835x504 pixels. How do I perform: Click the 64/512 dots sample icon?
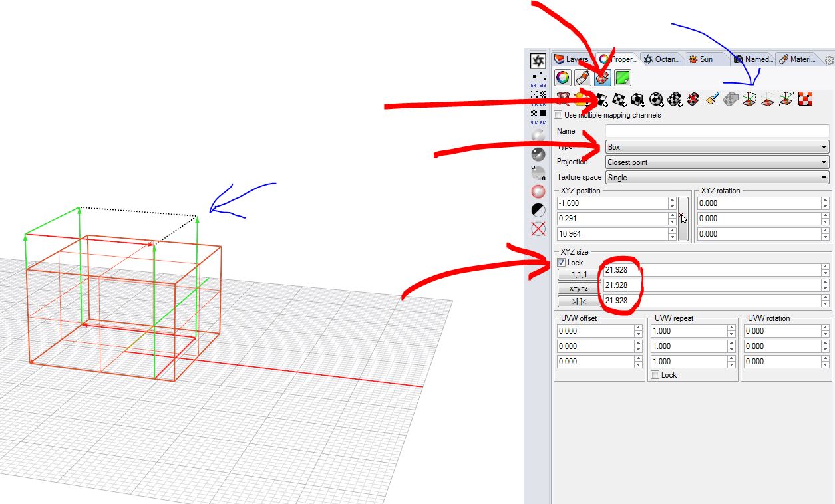point(538,80)
